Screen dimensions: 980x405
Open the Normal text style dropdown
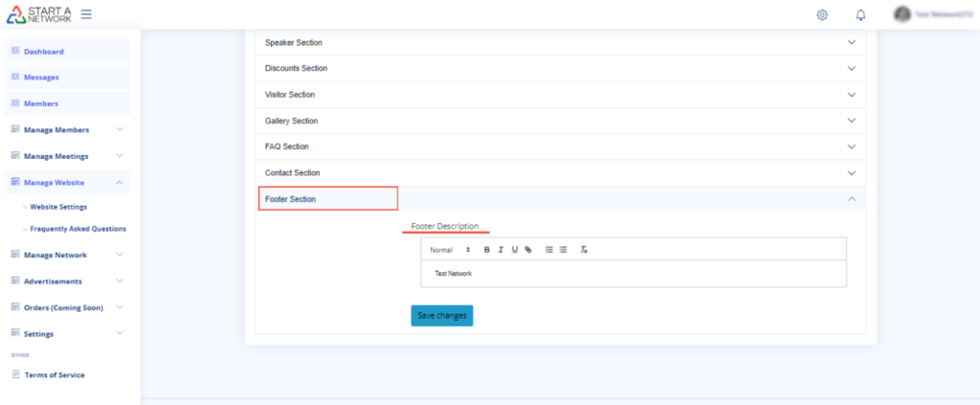point(450,249)
